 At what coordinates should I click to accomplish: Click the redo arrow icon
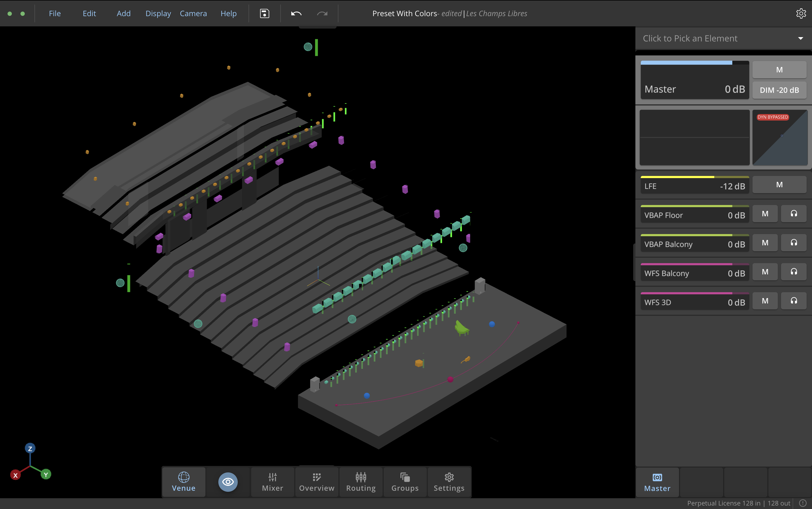point(322,13)
